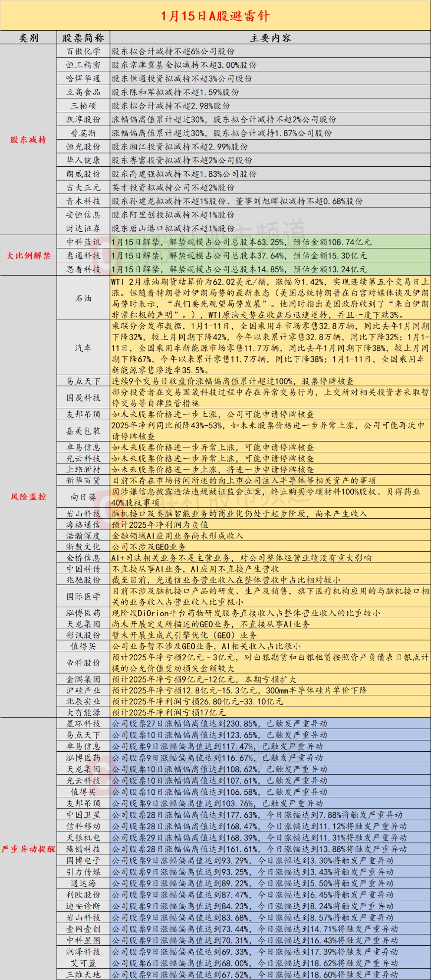Select stock name 北辰实业
The image size is (431, 980).
[83, 701]
